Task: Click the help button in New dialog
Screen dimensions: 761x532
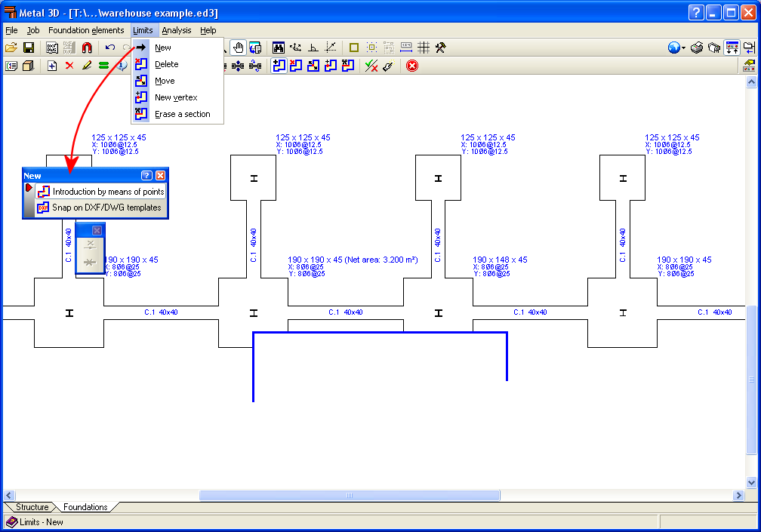Action: 146,176
